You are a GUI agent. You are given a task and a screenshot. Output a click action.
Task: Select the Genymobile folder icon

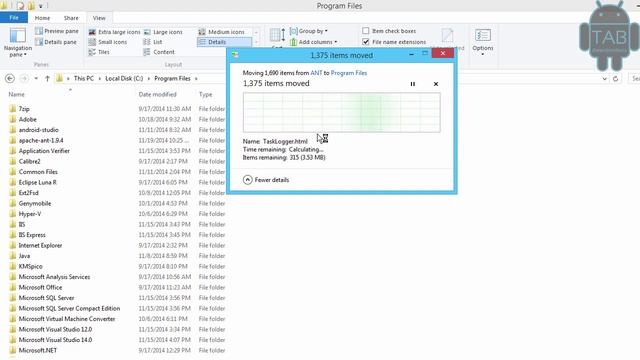[x=13, y=203]
